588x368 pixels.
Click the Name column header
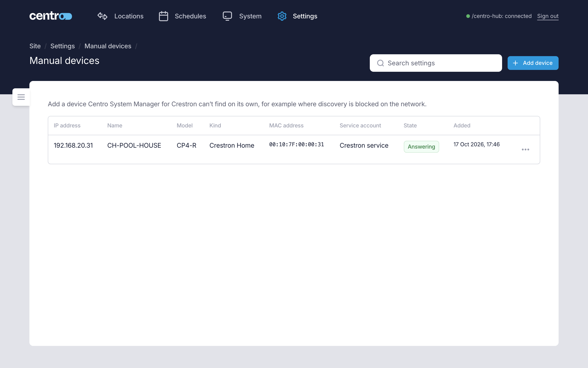pos(115,126)
